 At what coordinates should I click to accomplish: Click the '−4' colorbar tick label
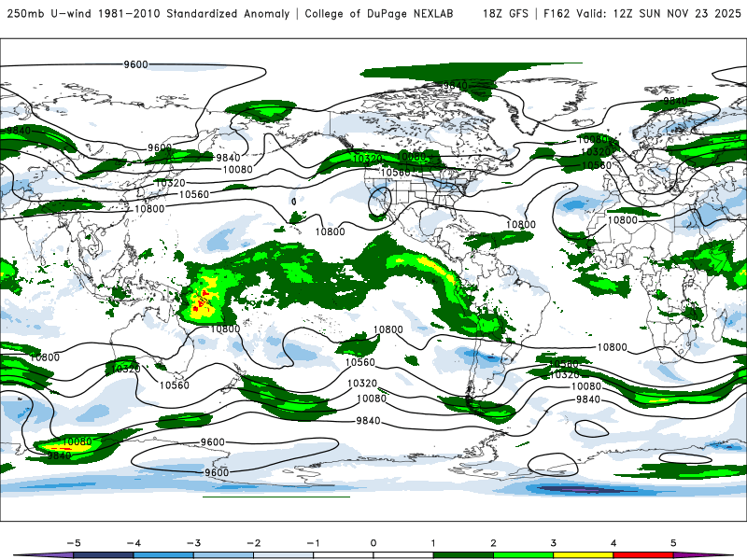point(134,543)
